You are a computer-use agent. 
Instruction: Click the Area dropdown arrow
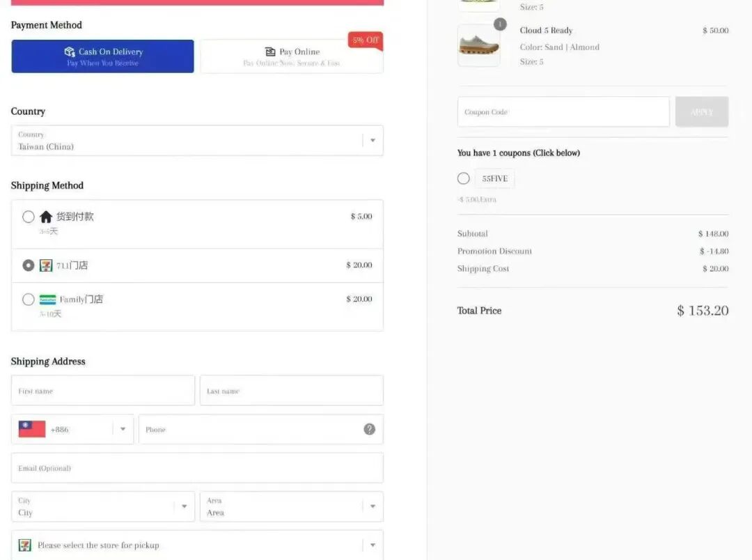373,506
